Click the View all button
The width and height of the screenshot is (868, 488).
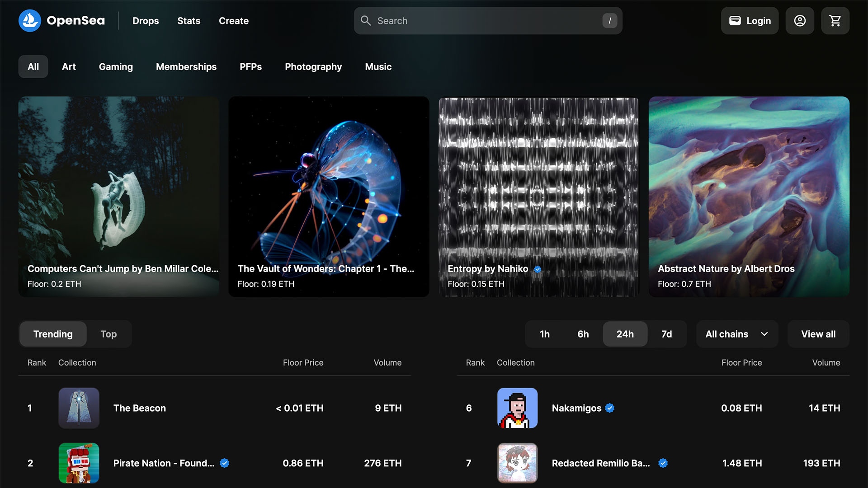[x=818, y=334]
